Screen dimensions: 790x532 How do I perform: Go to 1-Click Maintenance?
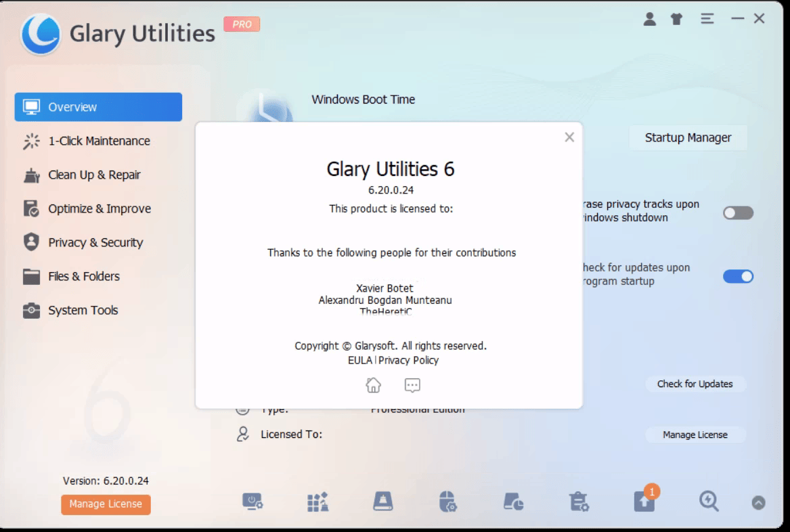[x=99, y=141]
